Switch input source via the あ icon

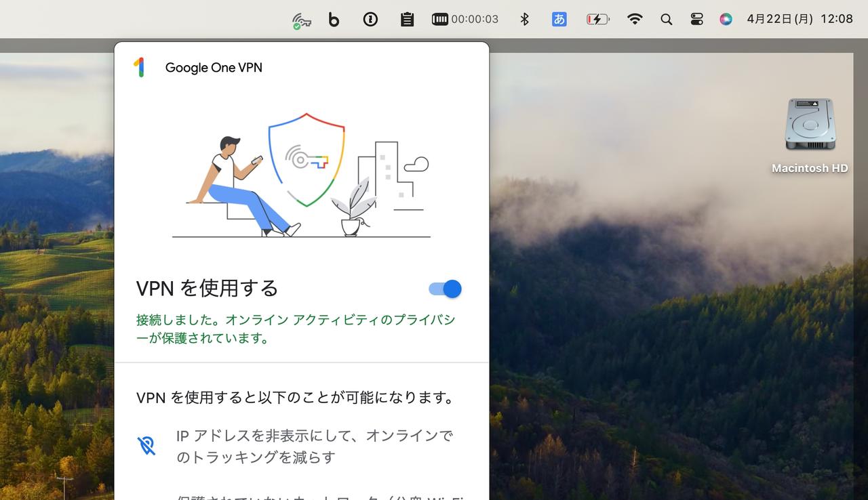559,20
